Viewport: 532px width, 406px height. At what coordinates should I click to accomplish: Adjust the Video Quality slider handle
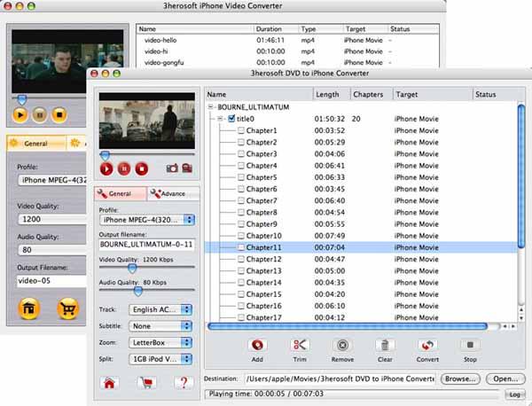point(132,269)
